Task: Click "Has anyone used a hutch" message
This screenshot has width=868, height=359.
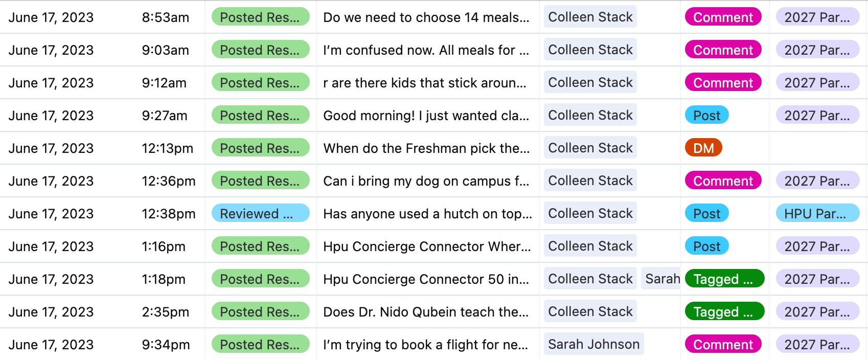Action: (427, 214)
